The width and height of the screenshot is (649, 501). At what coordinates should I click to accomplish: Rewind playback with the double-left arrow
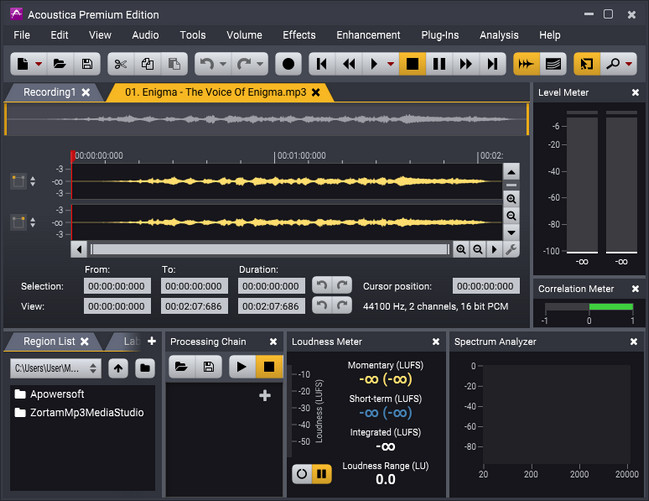349,64
